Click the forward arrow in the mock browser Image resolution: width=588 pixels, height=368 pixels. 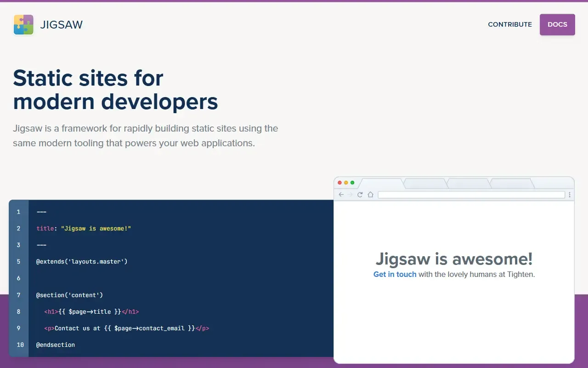[x=350, y=195]
